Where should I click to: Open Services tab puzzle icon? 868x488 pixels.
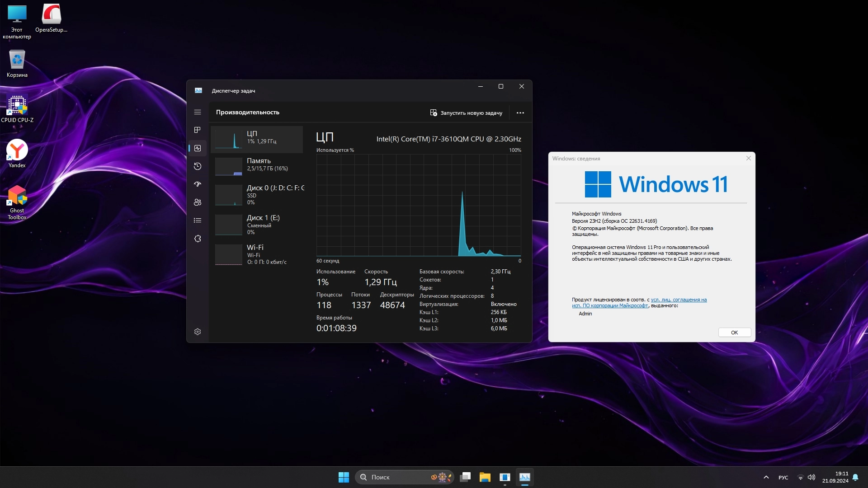pyautogui.click(x=197, y=239)
